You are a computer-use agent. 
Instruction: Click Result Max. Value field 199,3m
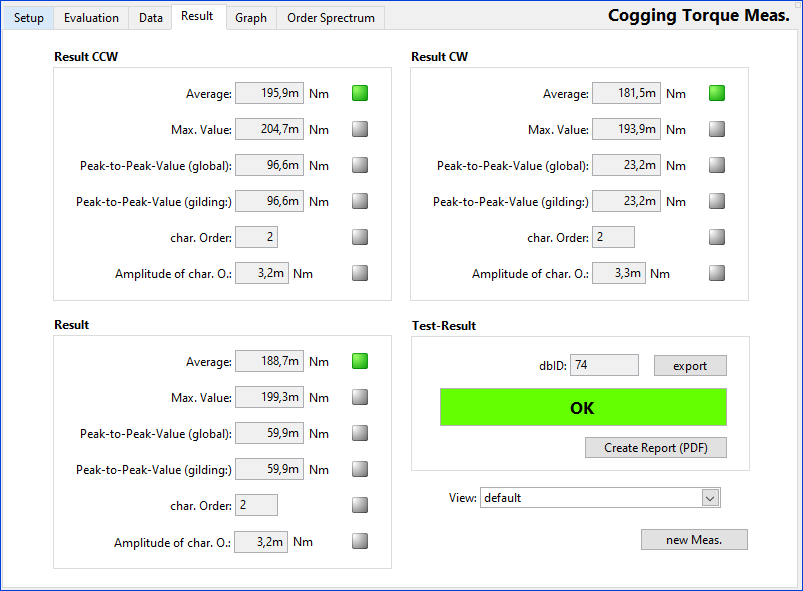269,397
